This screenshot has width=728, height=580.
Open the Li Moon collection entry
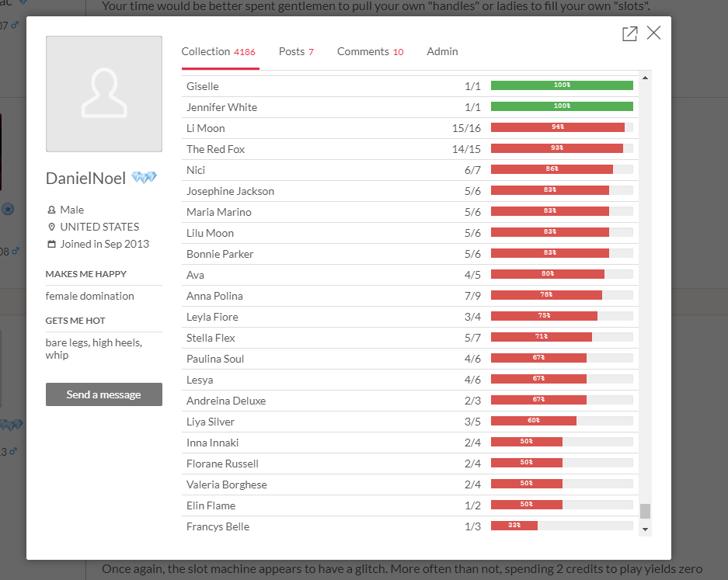(x=206, y=128)
